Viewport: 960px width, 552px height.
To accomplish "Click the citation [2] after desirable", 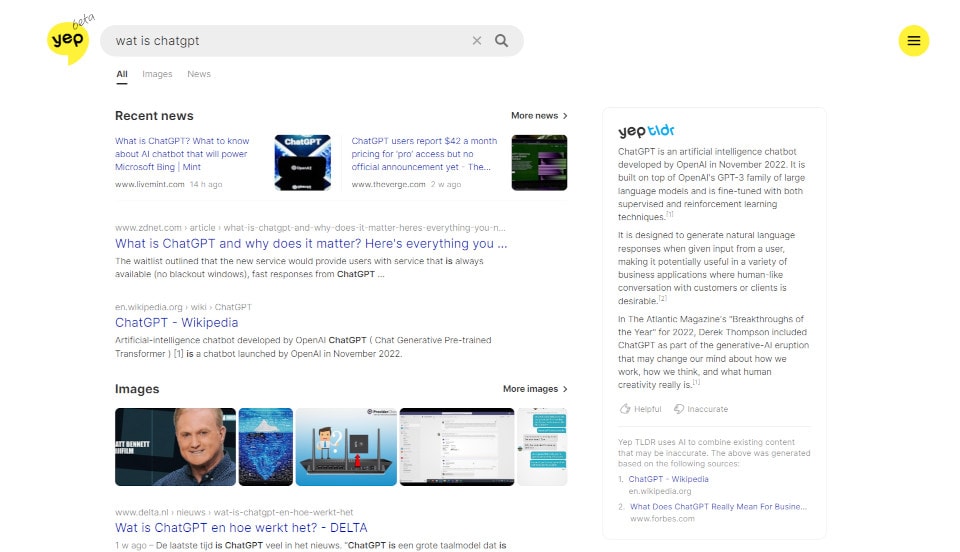I will click(663, 299).
